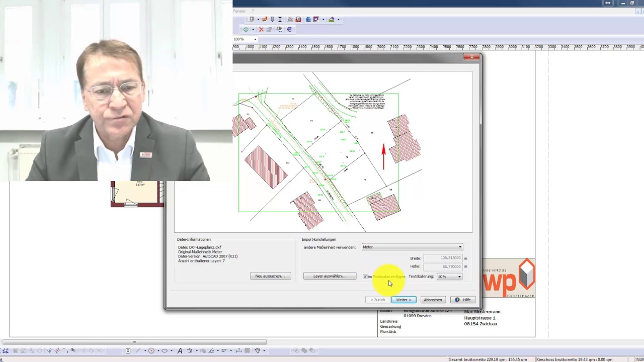Click the Weiter > button
The image size is (644, 362).
tap(404, 300)
